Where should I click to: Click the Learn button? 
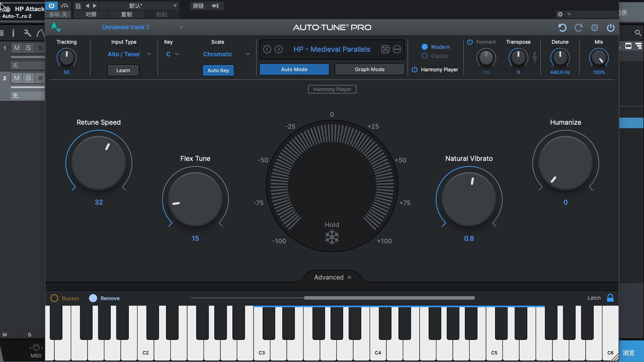(123, 70)
